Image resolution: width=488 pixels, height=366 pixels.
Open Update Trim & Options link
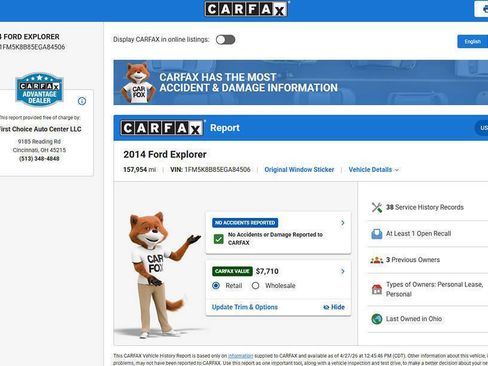(245, 307)
